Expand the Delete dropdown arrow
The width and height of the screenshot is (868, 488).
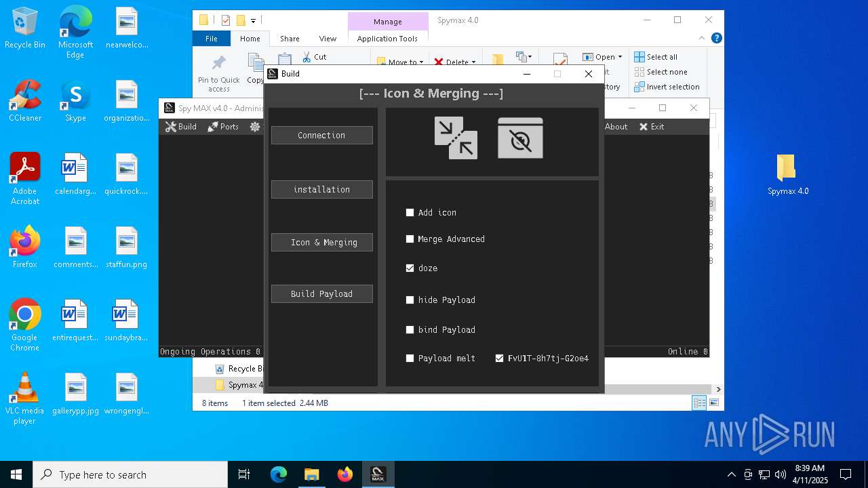(x=473, y=62)
